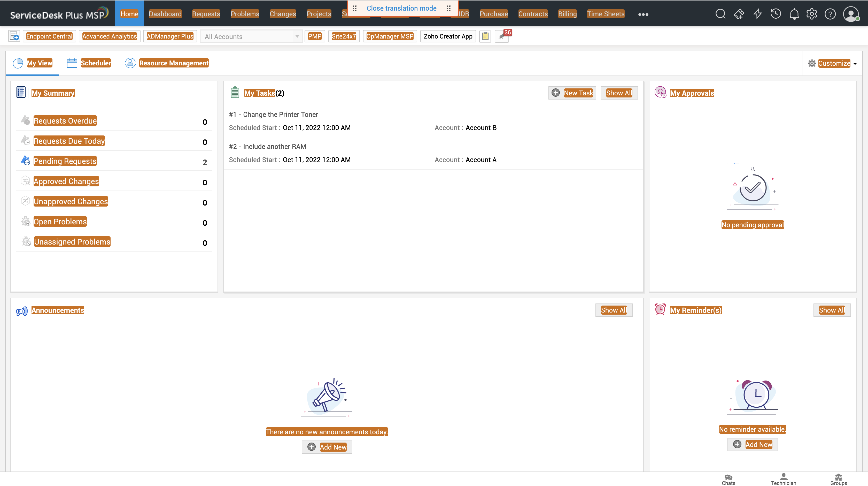Screen dimensions: 868x486
Task: Open the admin settings gear icon
Action: coord(812,14)
